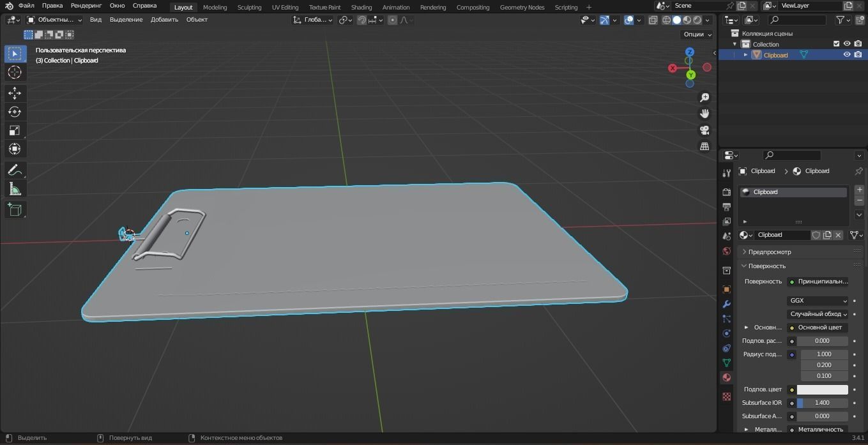
Task: Switch to rendered viewport shading mode
Action: 697,20
